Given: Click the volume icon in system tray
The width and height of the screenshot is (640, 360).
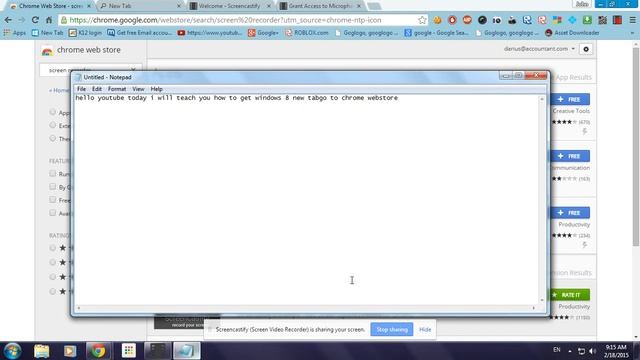Looking at the screenshot, I should 592,351.
